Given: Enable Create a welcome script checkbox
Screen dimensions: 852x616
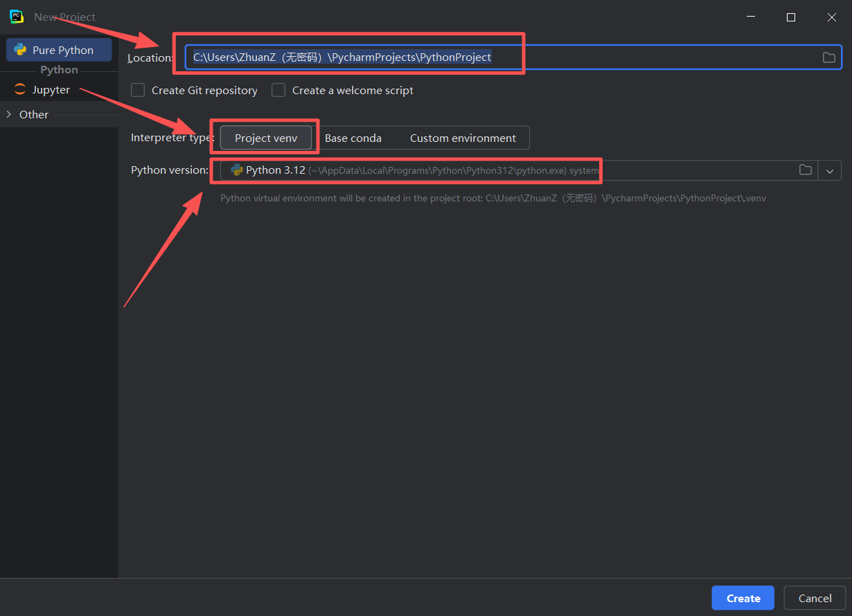Looking at the screenshot, I should click(x=278, y=90).
